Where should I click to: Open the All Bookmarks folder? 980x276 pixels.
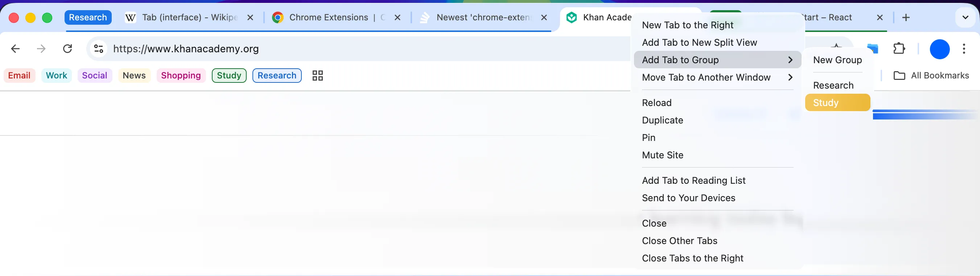[x=931, y=76]
